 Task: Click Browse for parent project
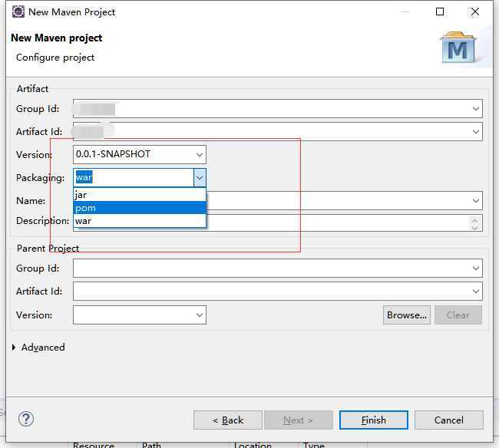click(x=407, y=315)
